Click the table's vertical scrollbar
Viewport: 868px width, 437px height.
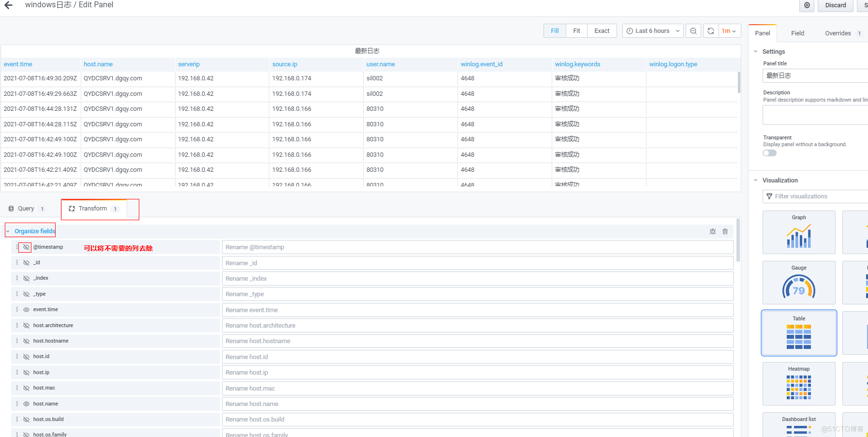click(x=739, y=82)
